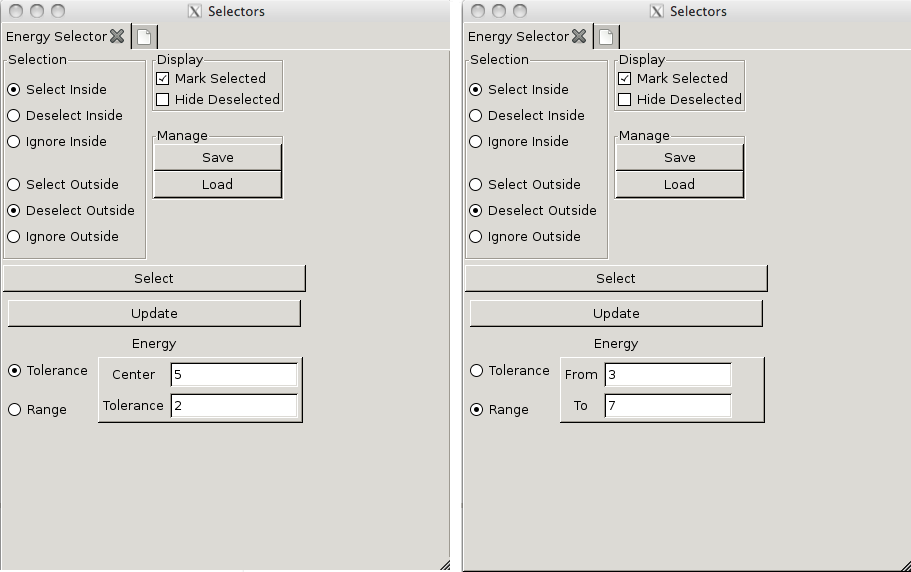Close Energy Selector tab in right window
Screen dimensions: 911x572
click(579, 37)
